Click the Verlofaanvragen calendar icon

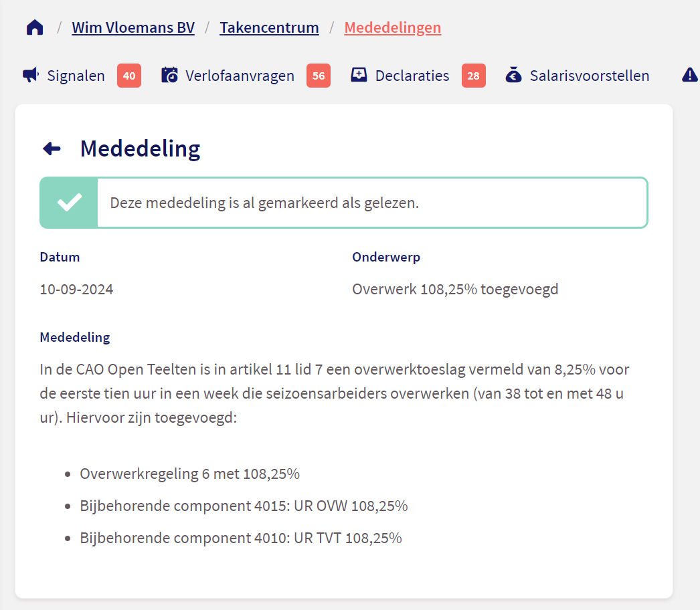[x=170, y=76]
